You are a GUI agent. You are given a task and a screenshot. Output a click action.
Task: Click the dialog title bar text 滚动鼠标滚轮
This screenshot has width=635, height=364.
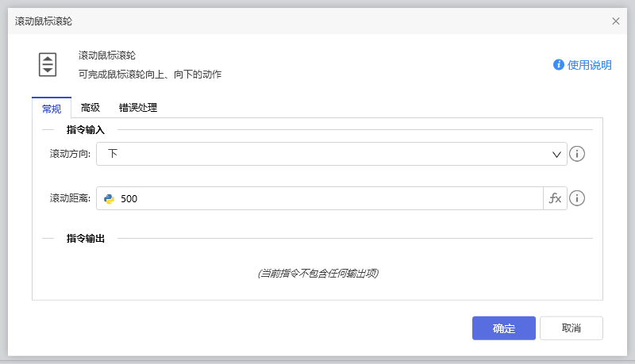pos(48,21)
